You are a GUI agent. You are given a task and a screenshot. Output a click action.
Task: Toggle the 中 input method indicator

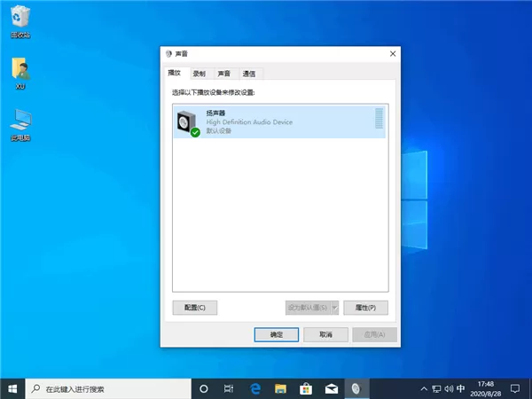461,388
